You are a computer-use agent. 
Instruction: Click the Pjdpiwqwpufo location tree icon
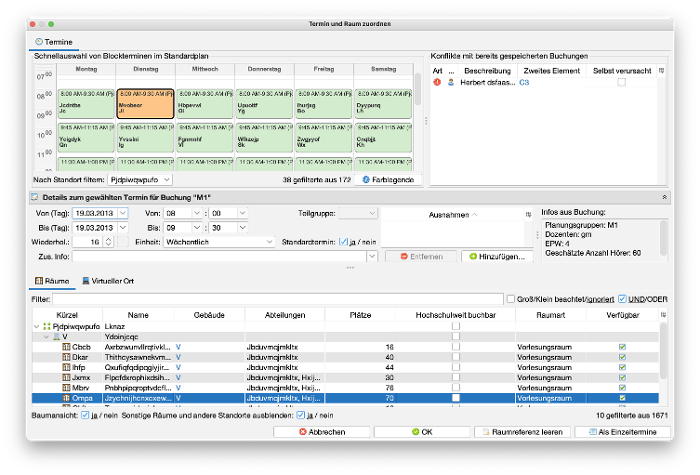tap(46, 326)
